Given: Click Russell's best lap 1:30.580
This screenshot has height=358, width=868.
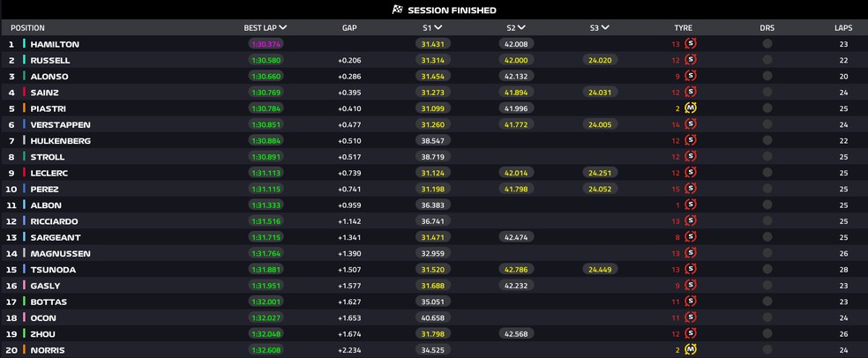Looking at the screenshot, I should (x=266, y=60).
